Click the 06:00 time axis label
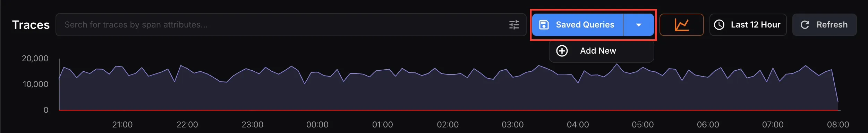Viewport: 868px width, 133px height. (x=708, y=125)
